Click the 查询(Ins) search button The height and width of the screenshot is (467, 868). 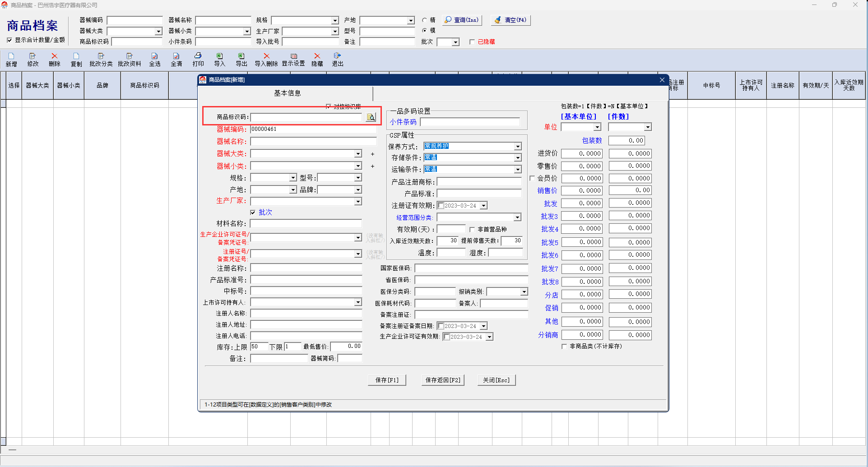point(462,20)
